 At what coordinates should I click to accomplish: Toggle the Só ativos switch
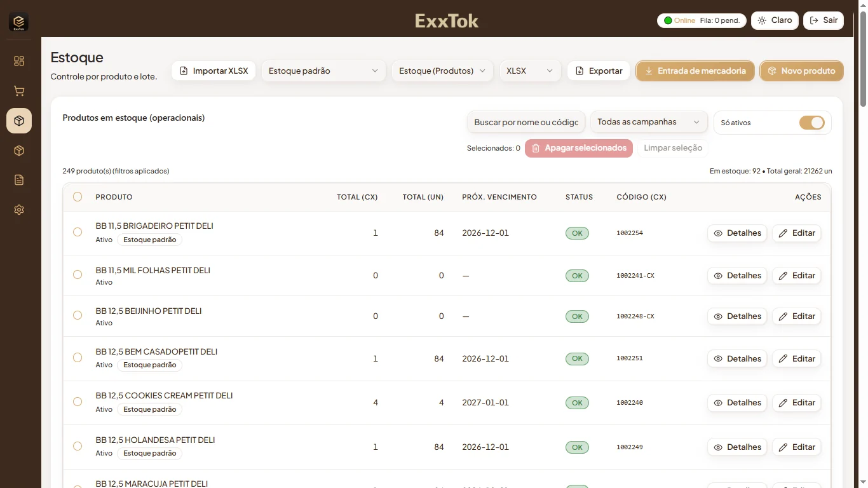click(812, 123)
